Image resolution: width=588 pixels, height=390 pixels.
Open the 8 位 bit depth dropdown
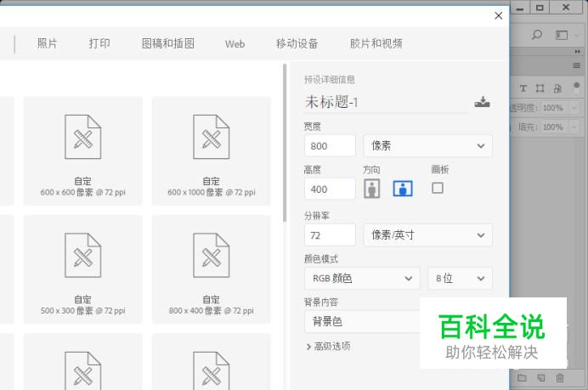click(460, 278)
